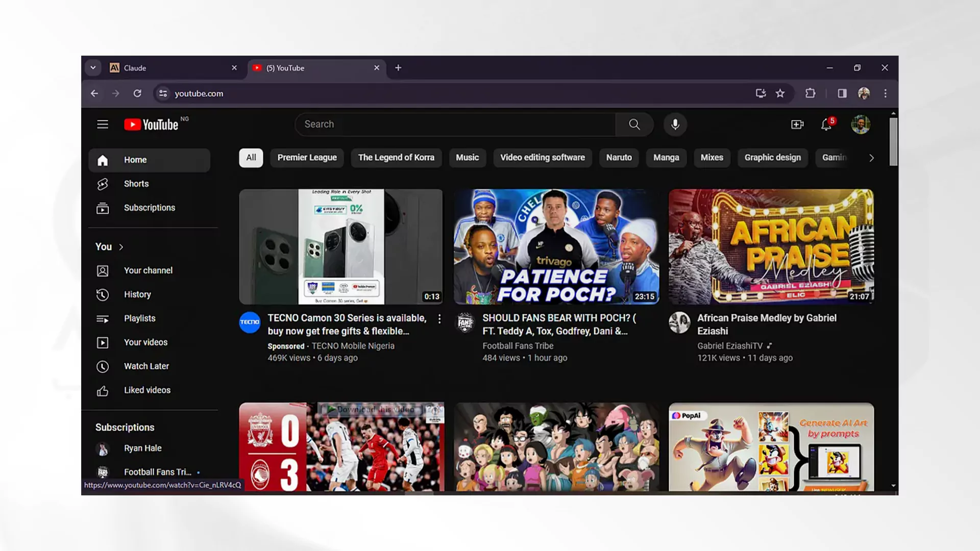Viewport: 980px width, 551px height.
Task: Start voice search with microphone icon
Action: (675, 124)
